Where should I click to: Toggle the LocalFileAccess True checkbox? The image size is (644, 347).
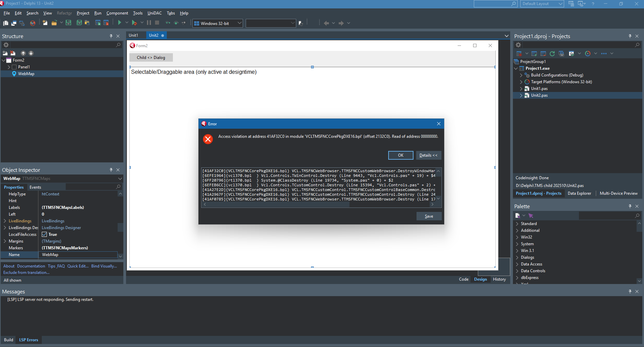(44, 234)
